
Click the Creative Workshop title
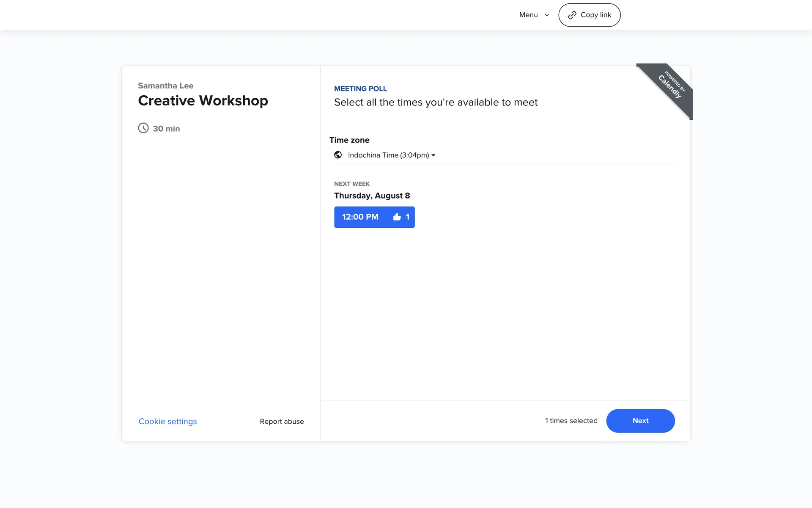coord(203,101)
